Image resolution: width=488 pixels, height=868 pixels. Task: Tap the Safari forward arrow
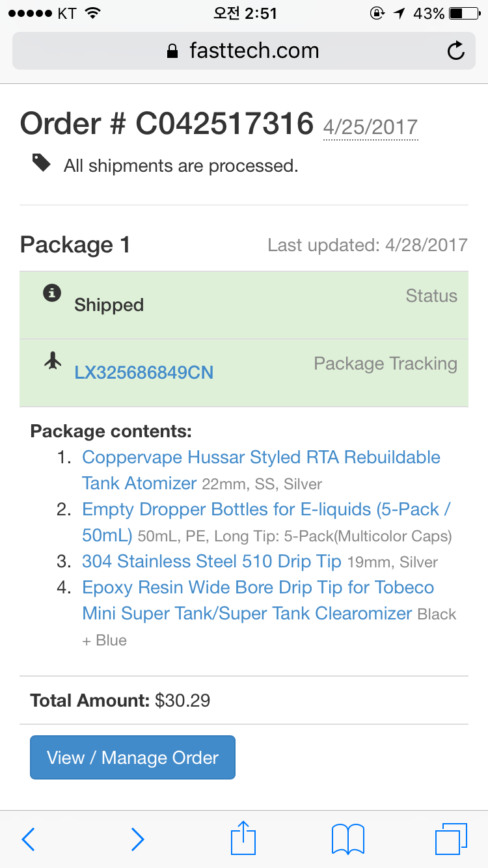coord(137,839)
